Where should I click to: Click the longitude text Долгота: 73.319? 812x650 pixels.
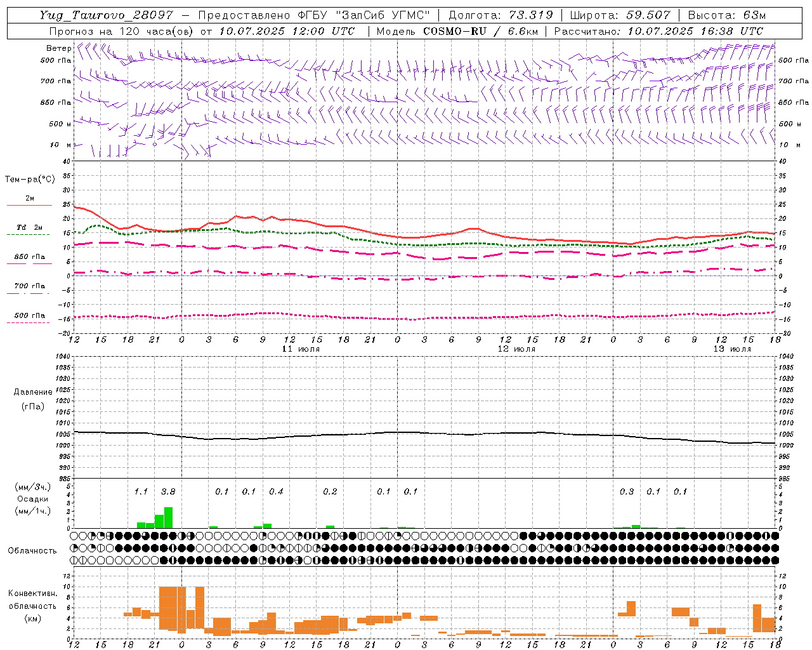(x=501, y=15)
